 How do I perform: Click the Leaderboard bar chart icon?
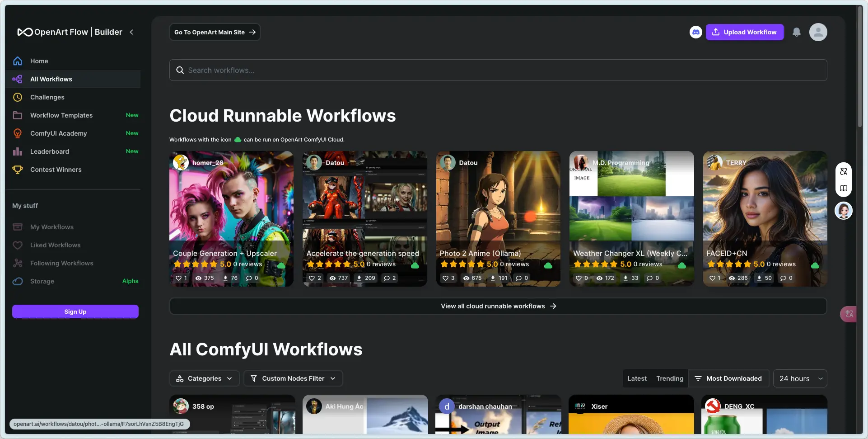(18, 151)
